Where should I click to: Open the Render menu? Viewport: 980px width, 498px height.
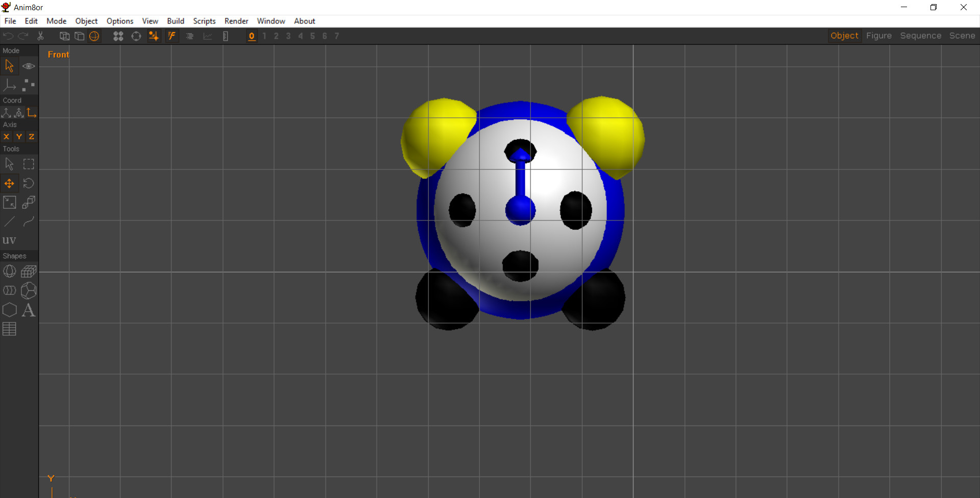pos(236,21)
